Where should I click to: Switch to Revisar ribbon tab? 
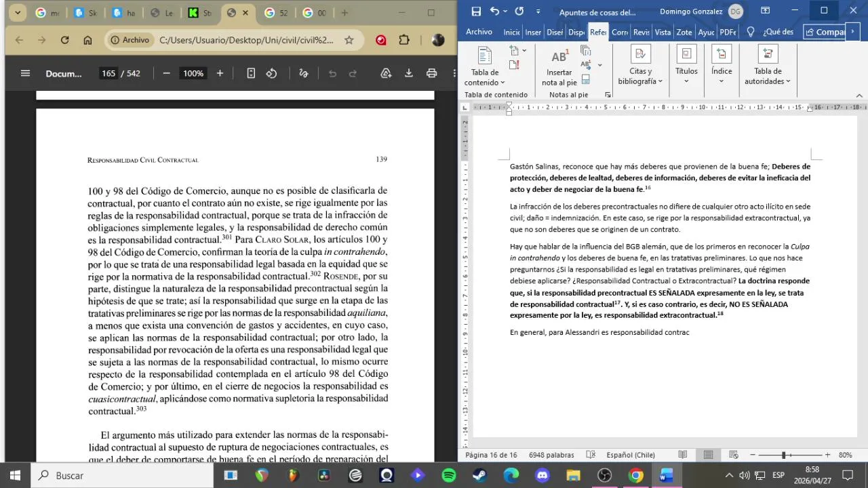click(642, 32)
